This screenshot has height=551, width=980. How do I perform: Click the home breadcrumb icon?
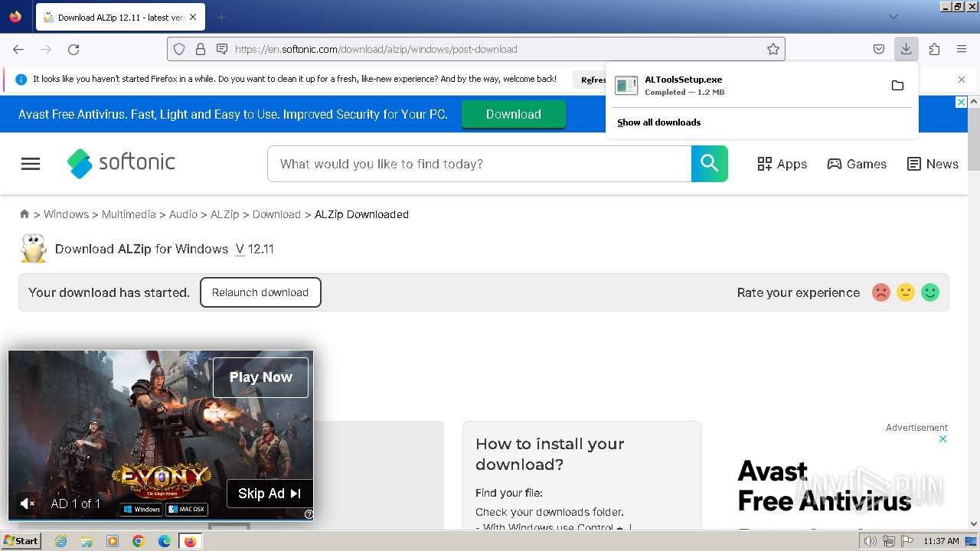24,214
